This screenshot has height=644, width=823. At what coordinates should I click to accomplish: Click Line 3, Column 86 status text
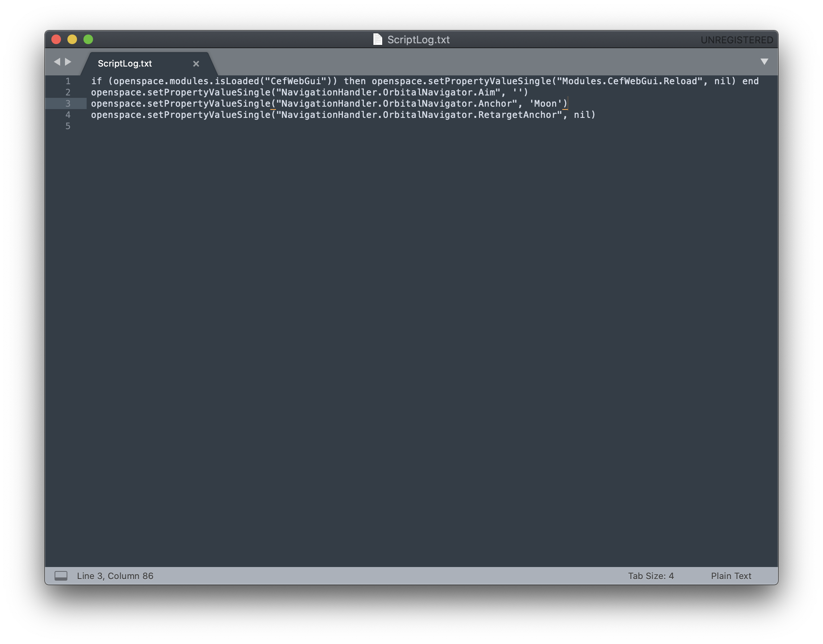[115, 576]
